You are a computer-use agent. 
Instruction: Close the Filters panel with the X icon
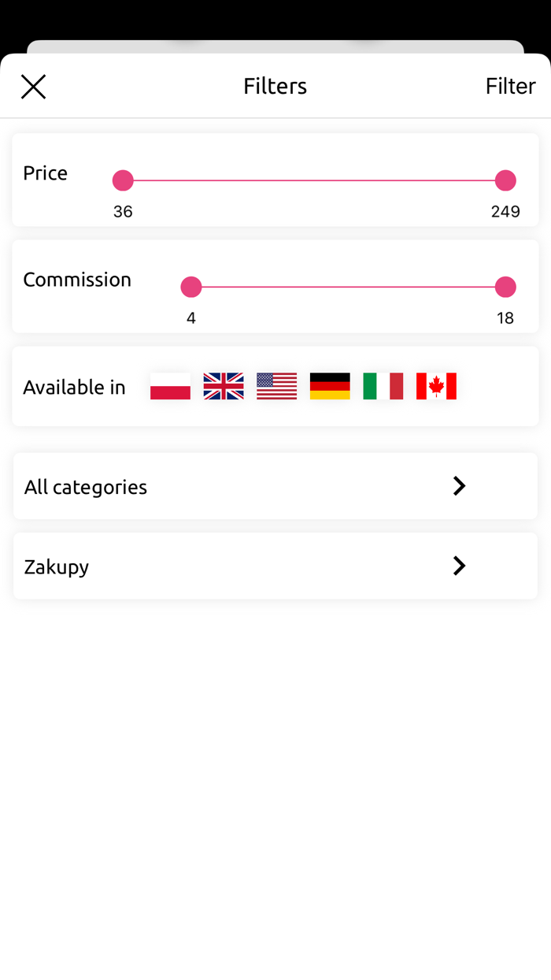tap(33, 86)
